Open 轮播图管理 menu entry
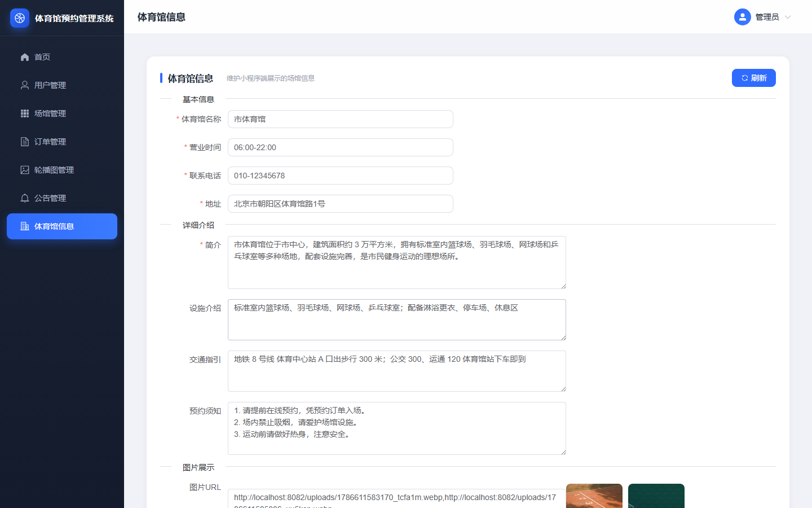812x508 pixels. click(x=62, y=170)
